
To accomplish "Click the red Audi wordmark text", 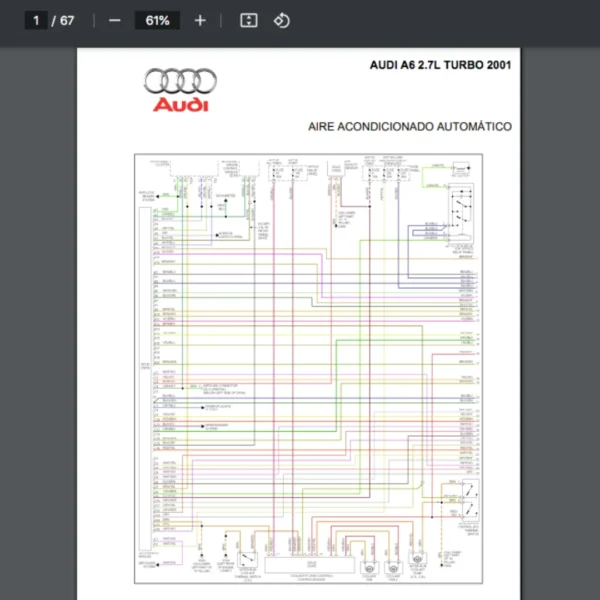I will point(181,105).
